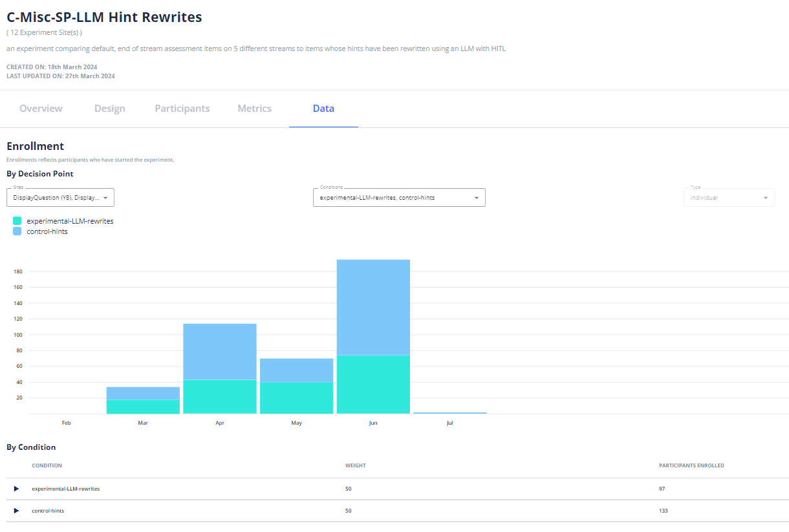This screenshot has height=532, width=789.
Task: Click the control-hints legend label
Action: (47, 231)
